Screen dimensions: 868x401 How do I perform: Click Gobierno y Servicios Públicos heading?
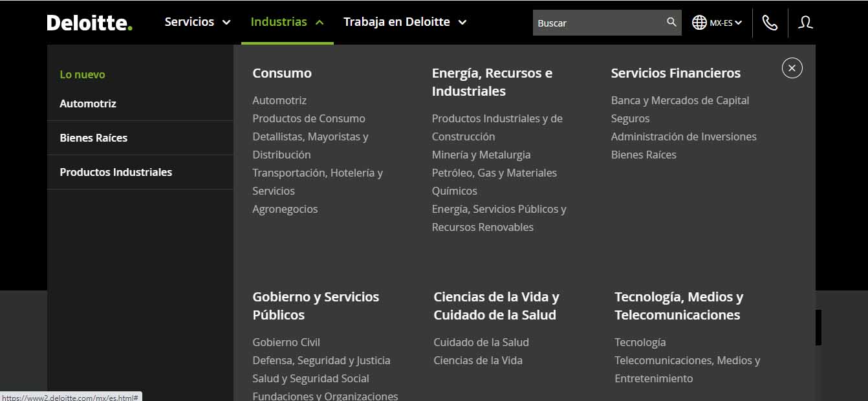pos(316,306)
